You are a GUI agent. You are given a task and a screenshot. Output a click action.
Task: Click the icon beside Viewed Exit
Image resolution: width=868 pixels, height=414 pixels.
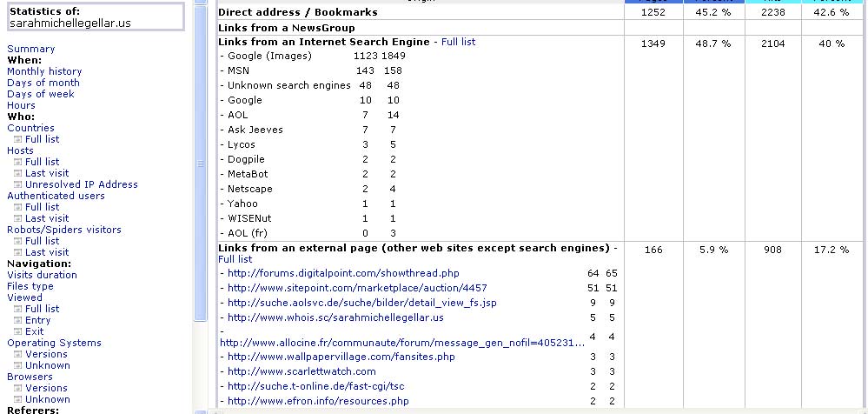(x=17, y=331)
